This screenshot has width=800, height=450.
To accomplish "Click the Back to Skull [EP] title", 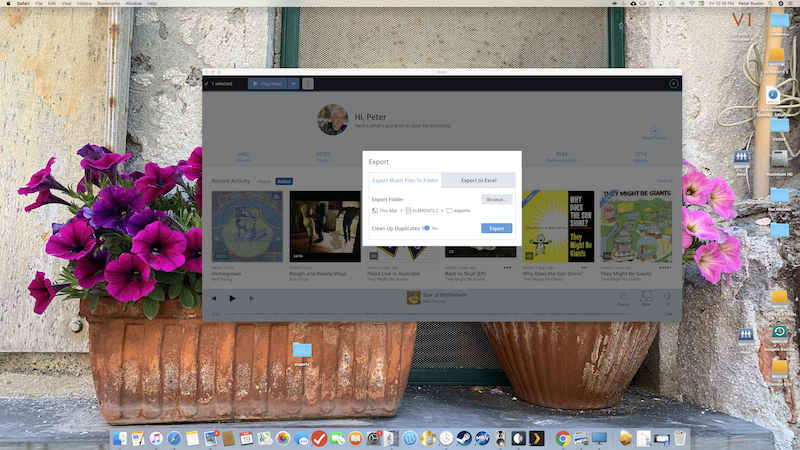I will (x=465, y=273).
